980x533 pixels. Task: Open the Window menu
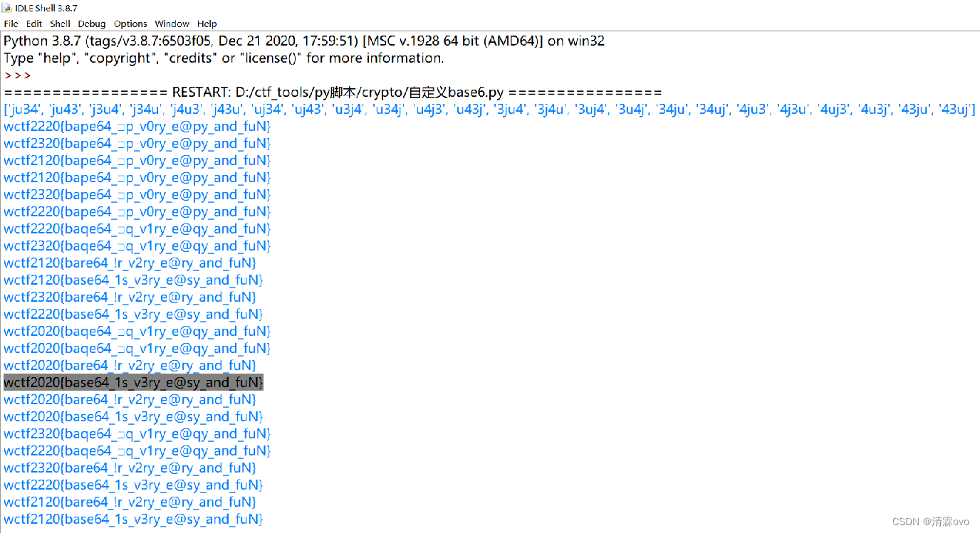click(x=172, y=23)
